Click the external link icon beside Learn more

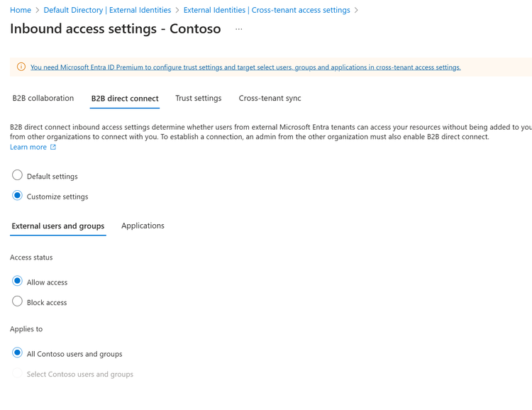click(x=53, y=148)
